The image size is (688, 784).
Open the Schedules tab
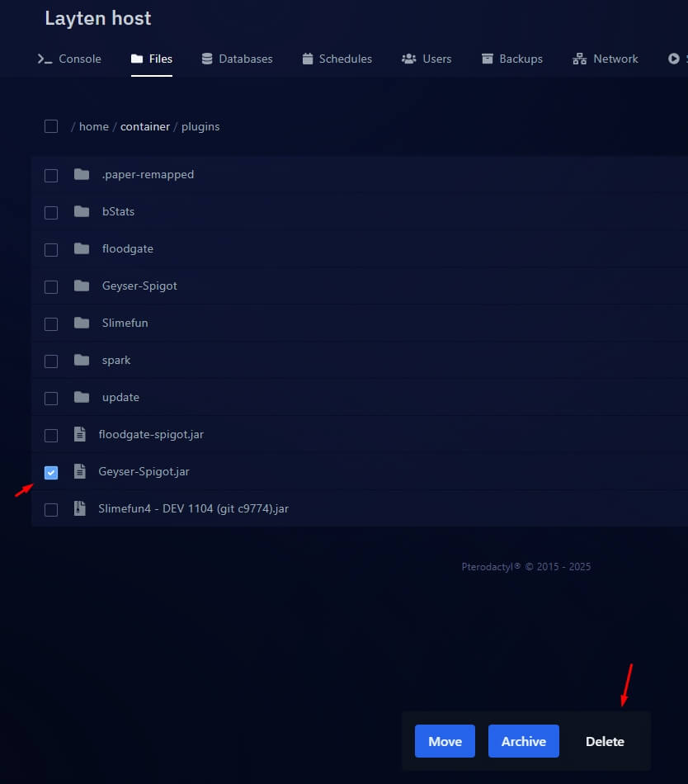click(337, 59)
